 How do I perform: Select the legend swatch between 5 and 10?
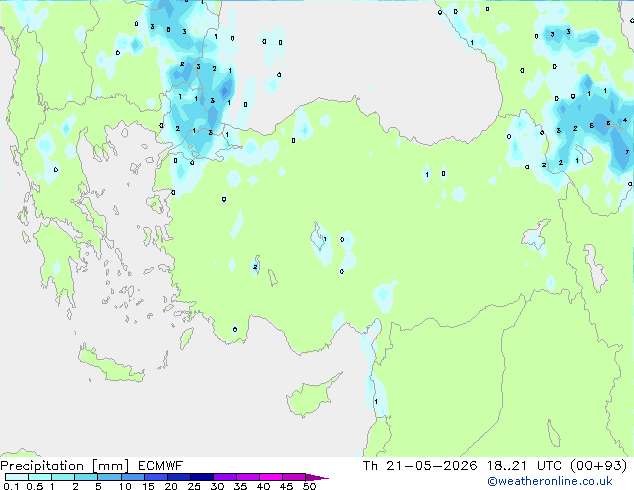click(x=109, y=477)
